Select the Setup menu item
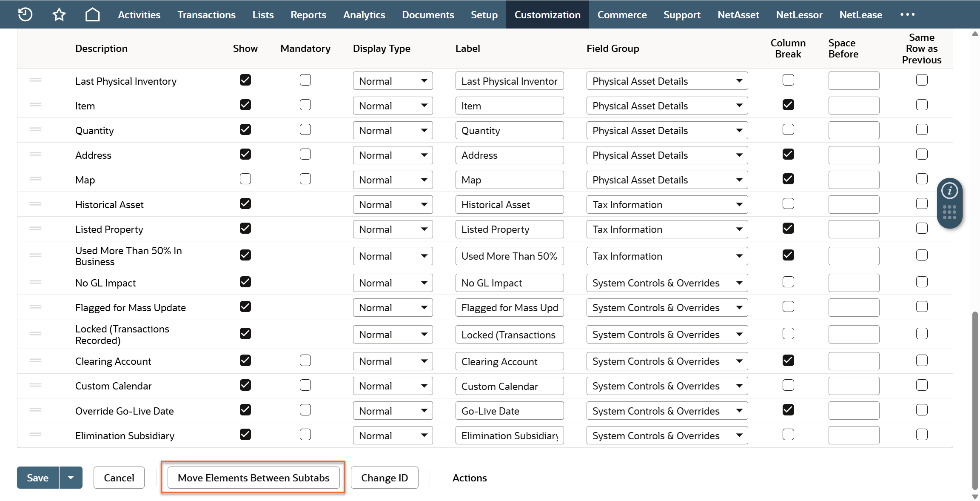 point(484,14)
